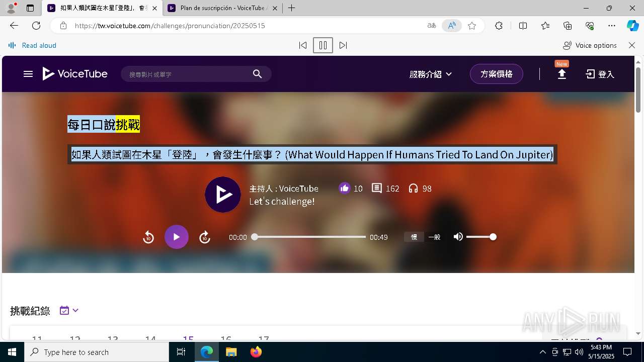644x362 pixels.
Task: Launch Firefox from the taskbar
Action: (x=256, y=352)
